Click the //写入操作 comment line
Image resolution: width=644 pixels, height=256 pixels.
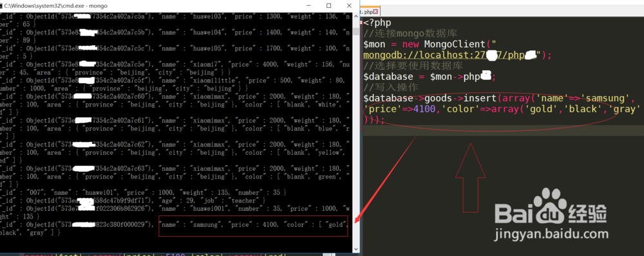pyautogui.click(x=391, y=87)
